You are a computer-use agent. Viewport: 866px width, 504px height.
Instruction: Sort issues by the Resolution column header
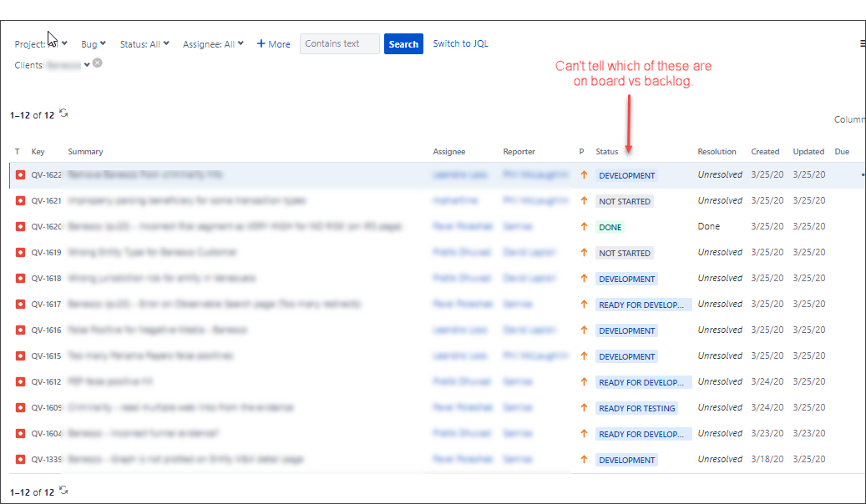tap(717, 151)
